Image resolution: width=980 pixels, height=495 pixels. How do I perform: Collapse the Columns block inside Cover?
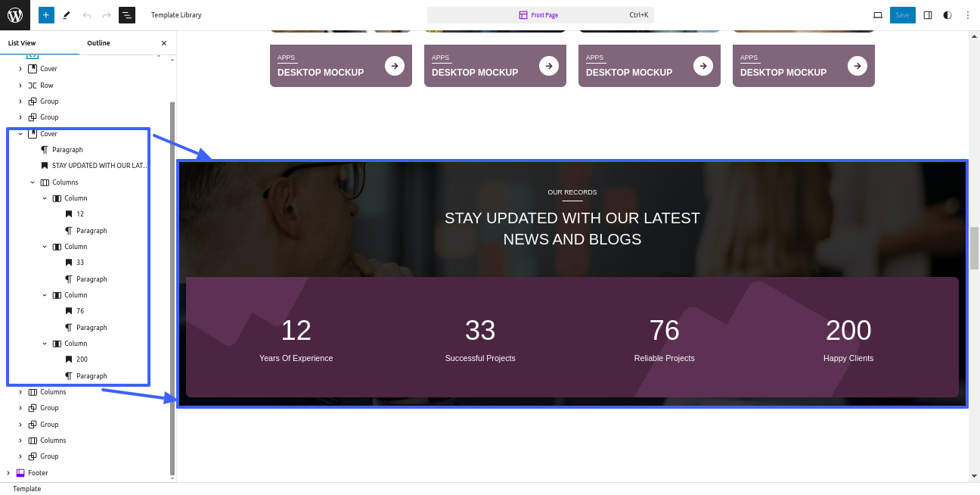(33, 182)
